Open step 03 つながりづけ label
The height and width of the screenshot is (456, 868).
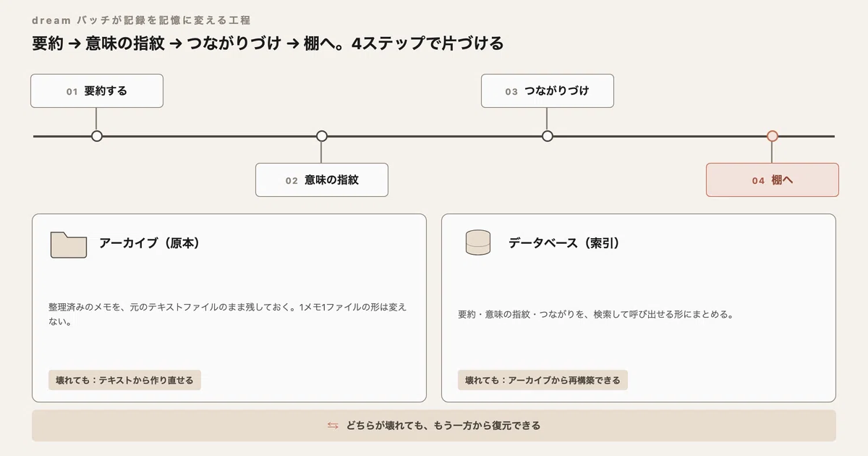tap(548, 91)
